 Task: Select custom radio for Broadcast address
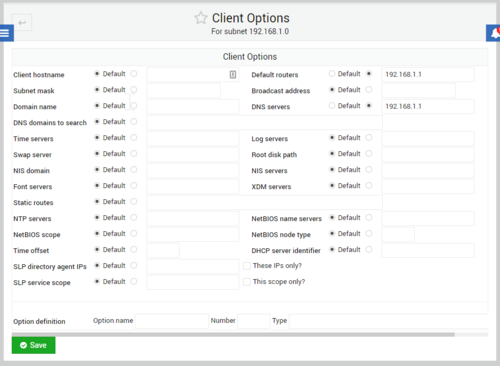[x=369, y=89]
